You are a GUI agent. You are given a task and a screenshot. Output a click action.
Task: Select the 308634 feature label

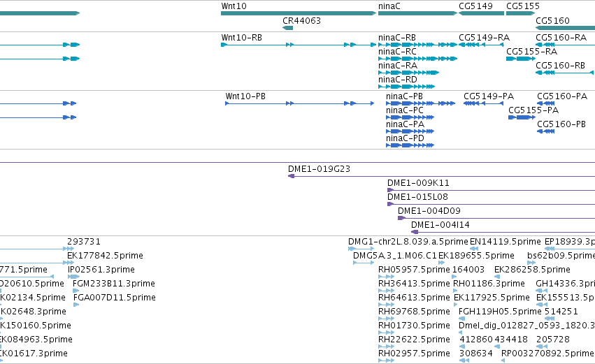476,354
